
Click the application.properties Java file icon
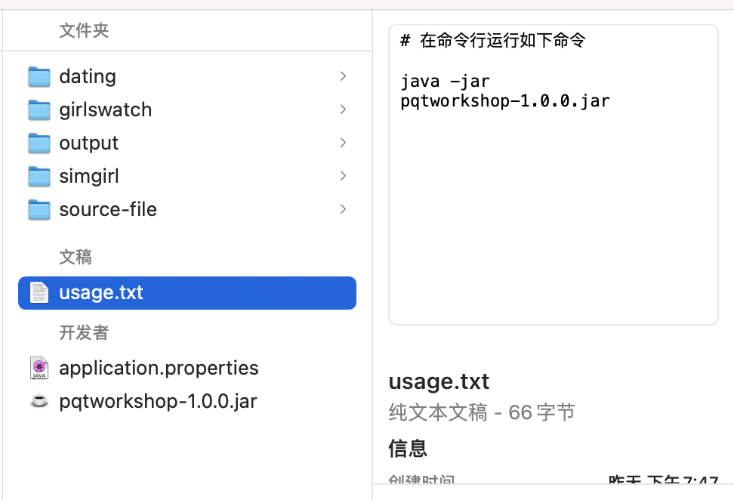[x=39, y=368]
